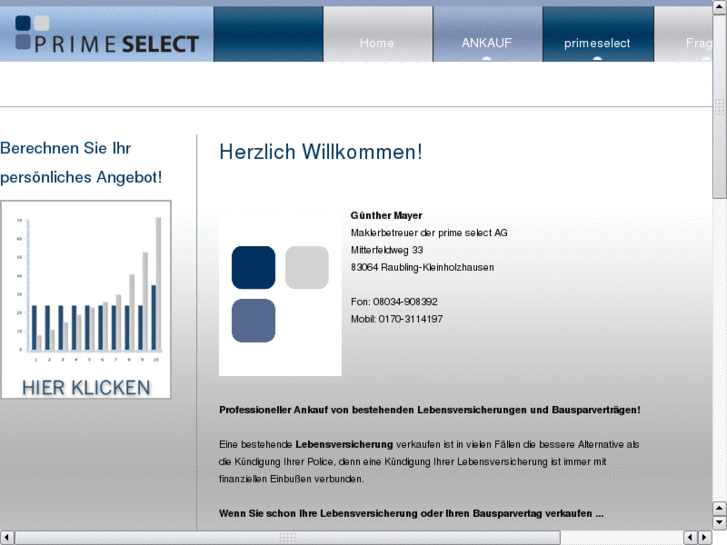Screen dimensions: 727x545
Task: Click the horizontal scrollbar far-left arrow
Action: [x=7, y=537]
